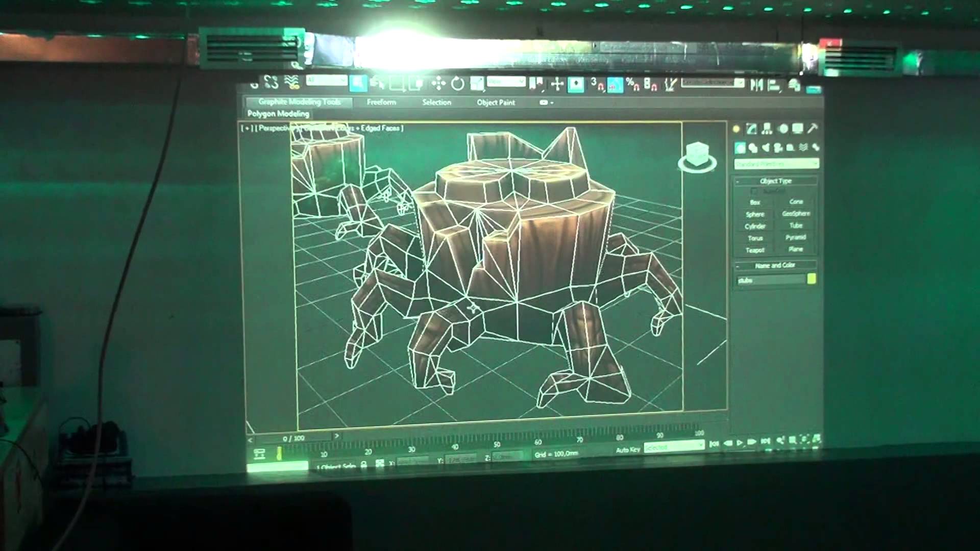
Task: Switch to the Selection ribbon tab
Action: (436, 102)
